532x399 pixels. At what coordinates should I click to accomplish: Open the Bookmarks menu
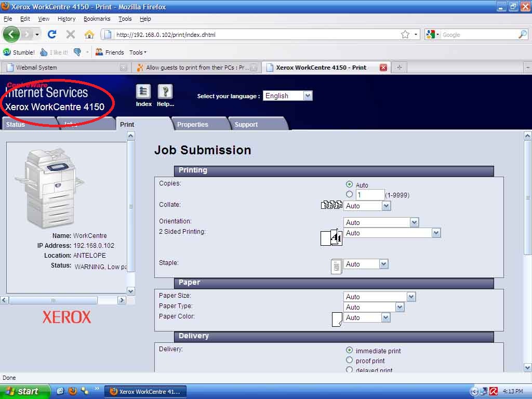click(97, 19)
